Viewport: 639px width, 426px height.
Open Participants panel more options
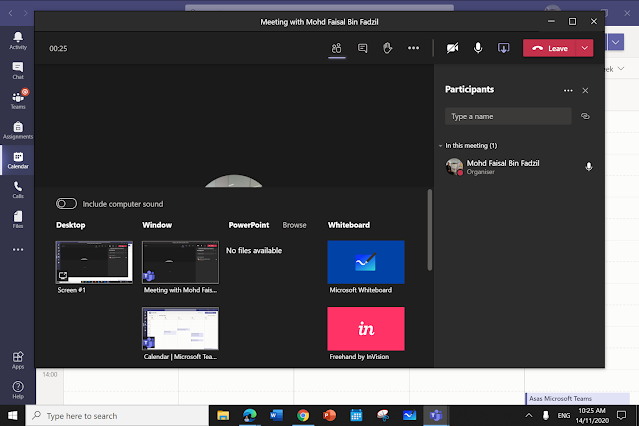coord(568,90)
